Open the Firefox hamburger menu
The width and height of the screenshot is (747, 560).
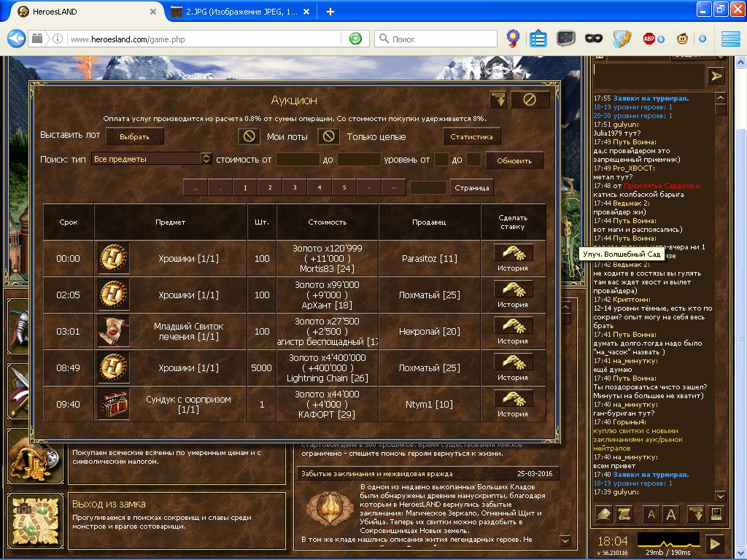730,39
